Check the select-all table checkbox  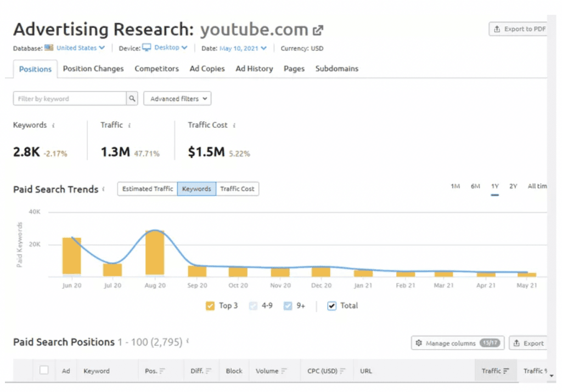click(44, 370)
